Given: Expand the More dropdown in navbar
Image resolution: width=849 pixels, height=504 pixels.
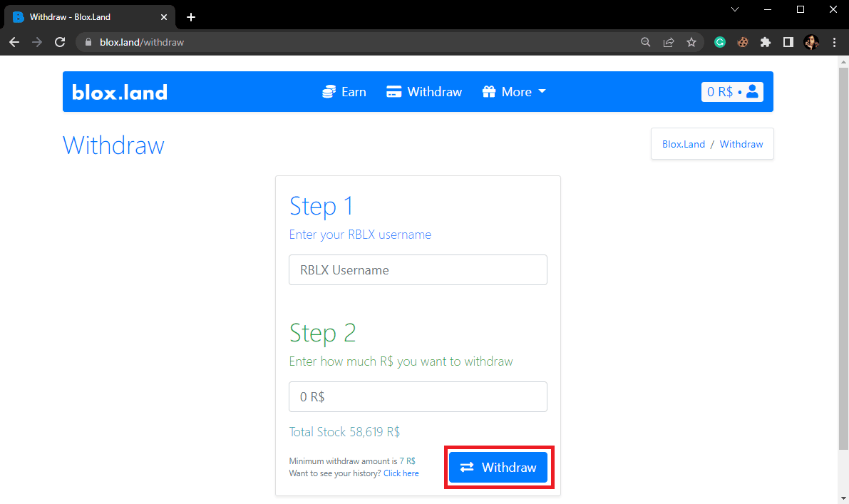Looking at the screenshot, I should [514, 92].
